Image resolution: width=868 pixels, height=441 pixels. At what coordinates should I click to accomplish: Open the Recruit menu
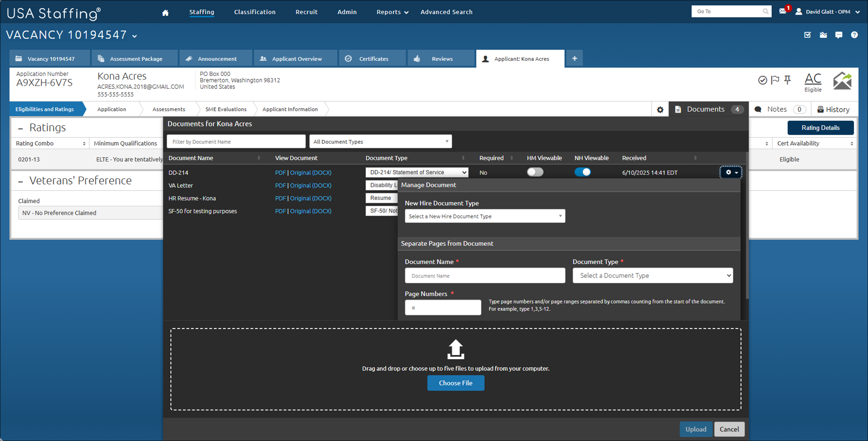point(306,12)
